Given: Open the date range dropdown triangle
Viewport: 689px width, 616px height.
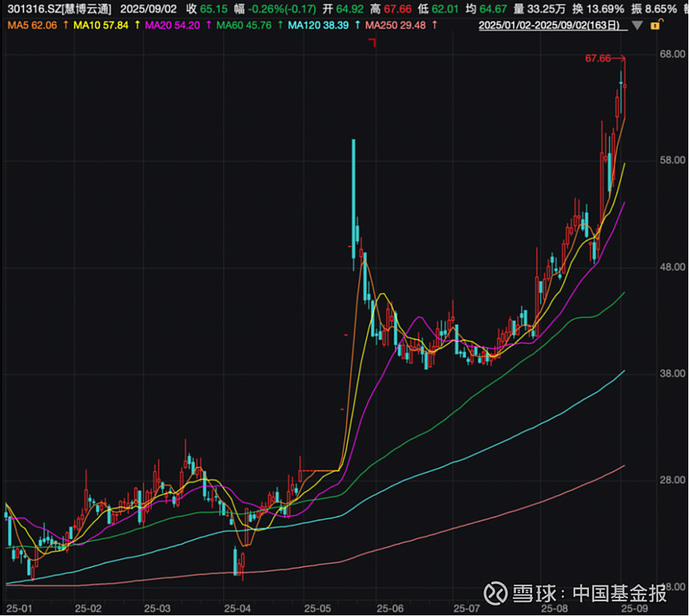Looking at the screenshot, I should pos(636,27).
